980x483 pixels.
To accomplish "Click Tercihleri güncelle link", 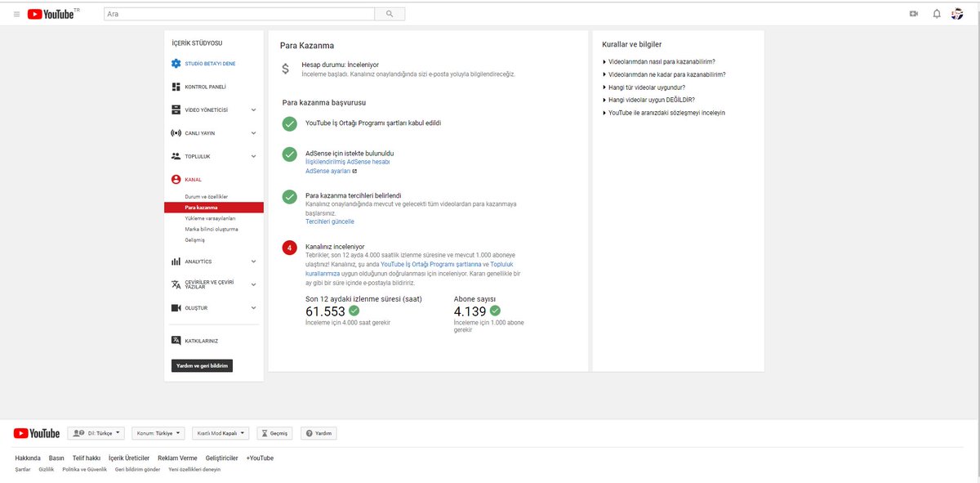I will tap(330, 221).
